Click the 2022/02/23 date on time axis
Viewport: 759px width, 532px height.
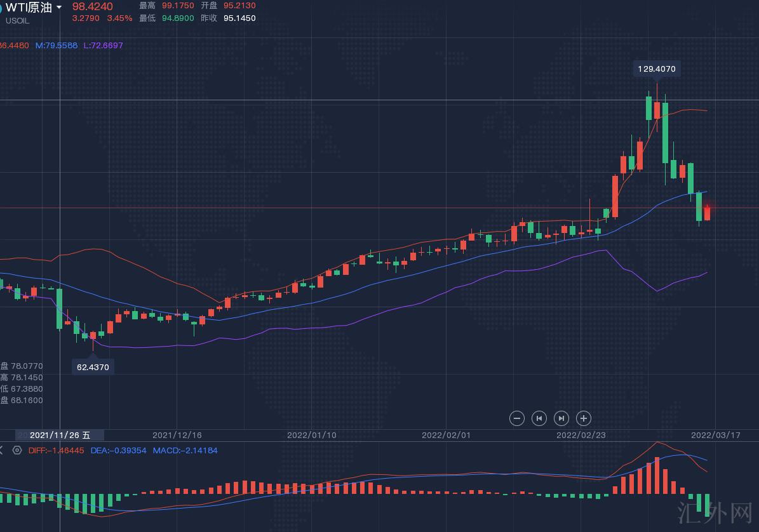pos(579,435)
